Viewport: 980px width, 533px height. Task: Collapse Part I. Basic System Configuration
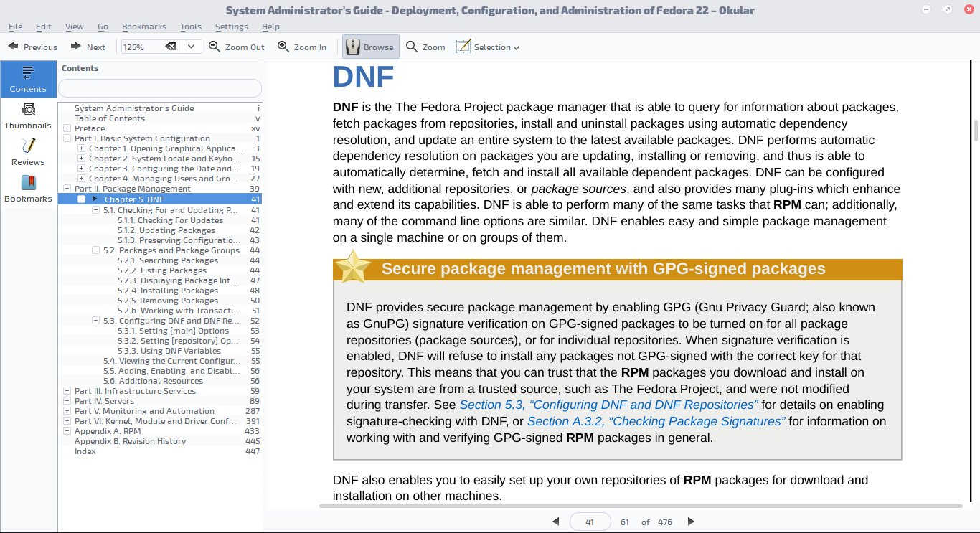coord(67,138)
